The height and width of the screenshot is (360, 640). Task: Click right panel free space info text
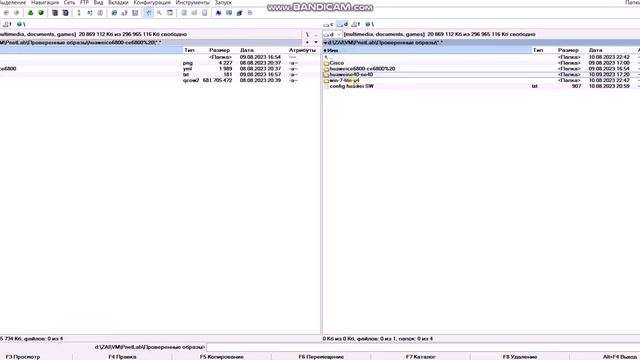tap(440, 35)
